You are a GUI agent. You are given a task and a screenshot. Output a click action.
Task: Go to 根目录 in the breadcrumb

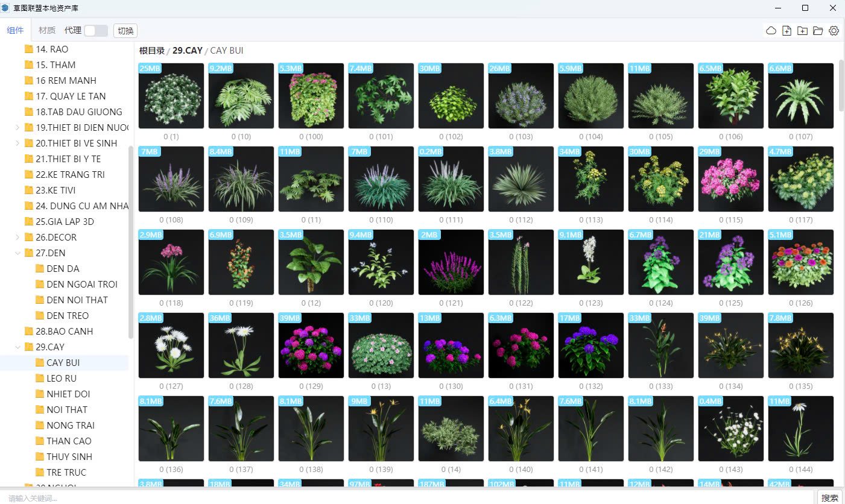(x=151, y=51)
